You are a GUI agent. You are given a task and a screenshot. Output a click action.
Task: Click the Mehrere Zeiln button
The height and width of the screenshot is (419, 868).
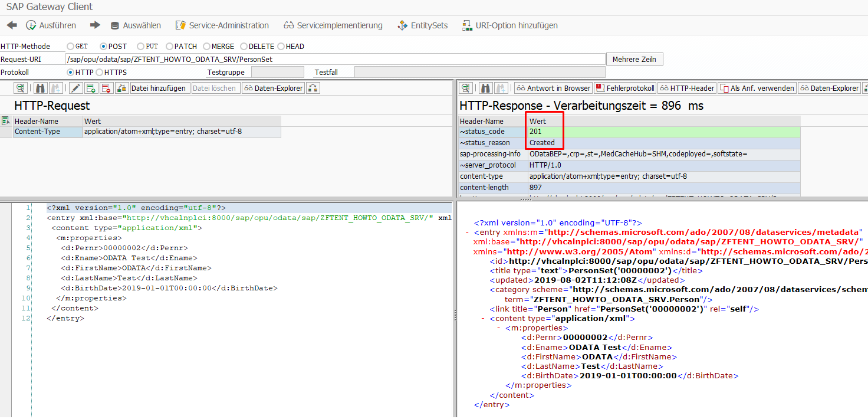point(635,59)
